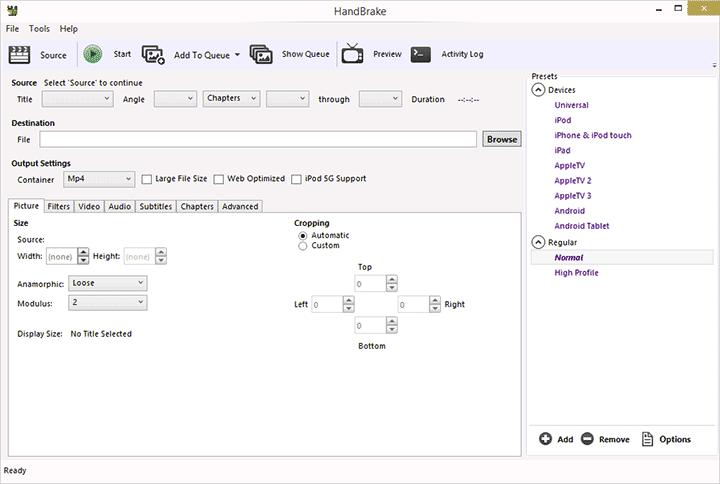Screen dimensions: 720x484
Task: Click the Browse button
Action: tap(502, 139)
